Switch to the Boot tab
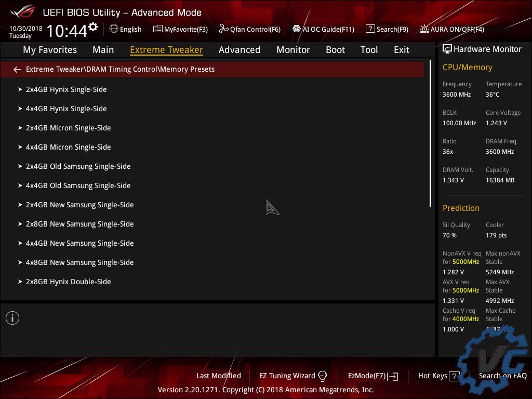The height and width of the screenshot is (399, 532). click(x=335, y=50)
